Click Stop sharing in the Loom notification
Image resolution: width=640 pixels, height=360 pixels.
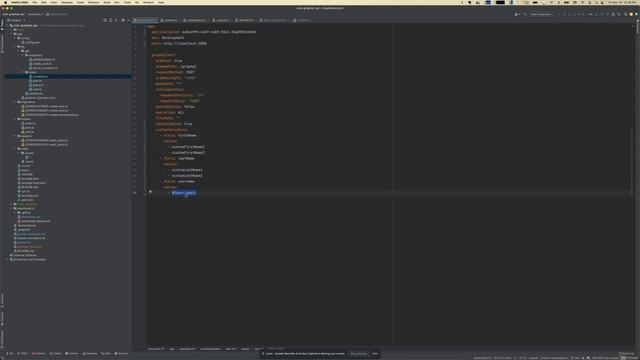pos(358,353)
